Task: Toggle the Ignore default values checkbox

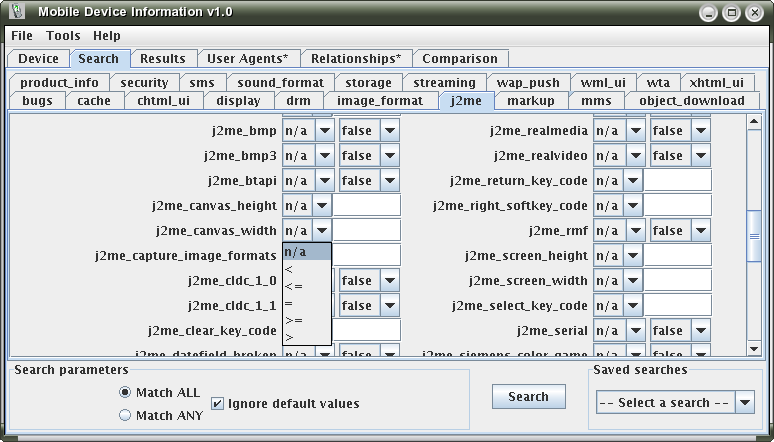Action: (218, 404)
